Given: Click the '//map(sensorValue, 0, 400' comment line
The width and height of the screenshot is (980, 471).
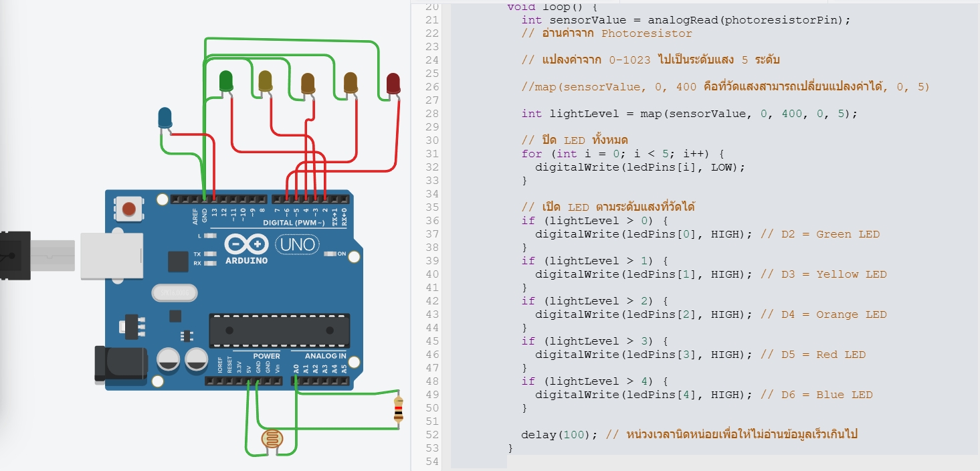Looking at the screenshot, I should (x=726, y=87).
